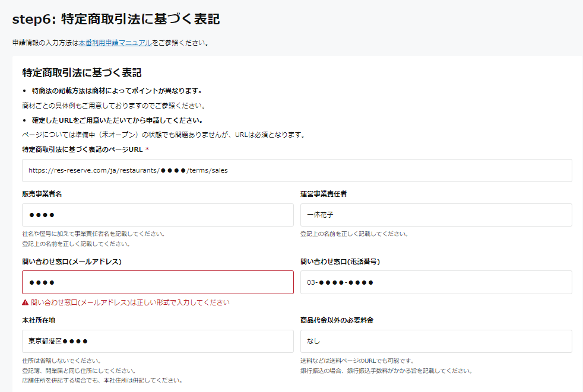Click the red warning triangle icon
The height and width of the screenshot is (392, 583).
[x=26, y=302]
